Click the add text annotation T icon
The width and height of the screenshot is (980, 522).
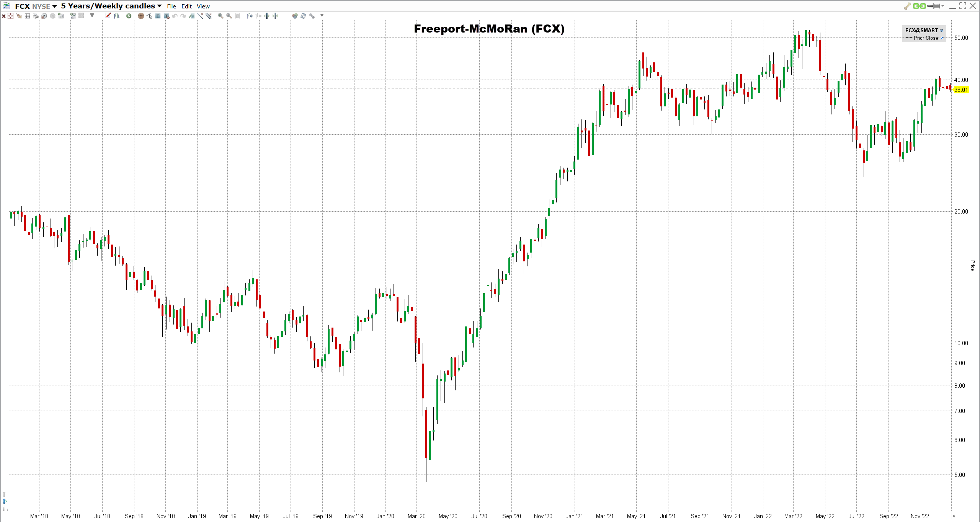point(158,16)
